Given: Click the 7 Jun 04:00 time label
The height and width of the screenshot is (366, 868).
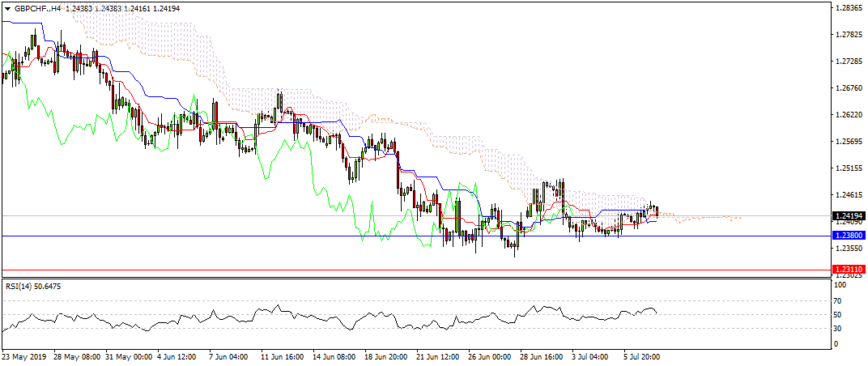Looking at the screenshot, I should point(229,355).
